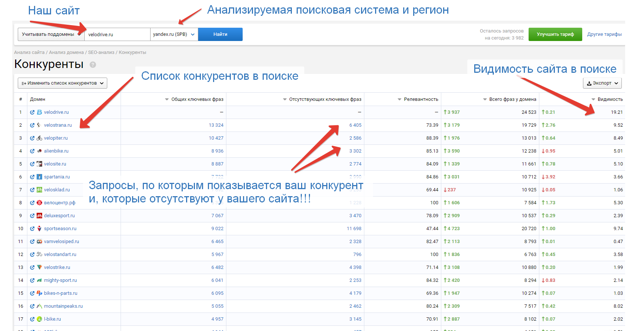Open the yandex.ru (SPB) search engine dropdown

pos(174,34)
